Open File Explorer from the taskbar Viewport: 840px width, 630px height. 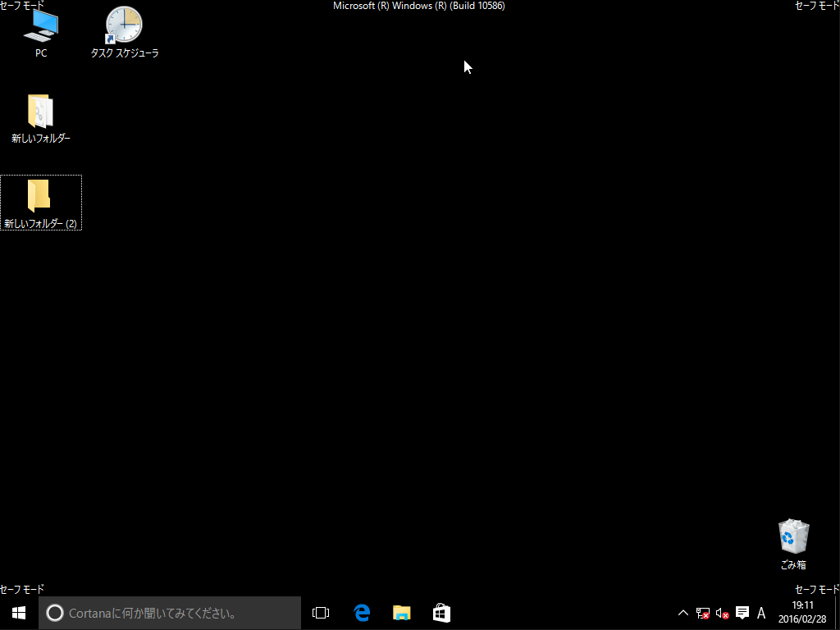pyautogui.click(x=401, y=613)
